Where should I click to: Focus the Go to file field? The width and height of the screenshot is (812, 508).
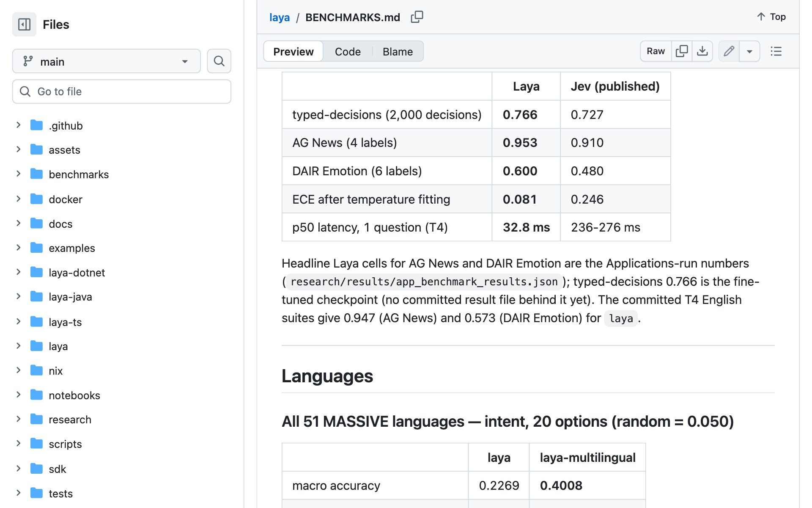point(122,91)
